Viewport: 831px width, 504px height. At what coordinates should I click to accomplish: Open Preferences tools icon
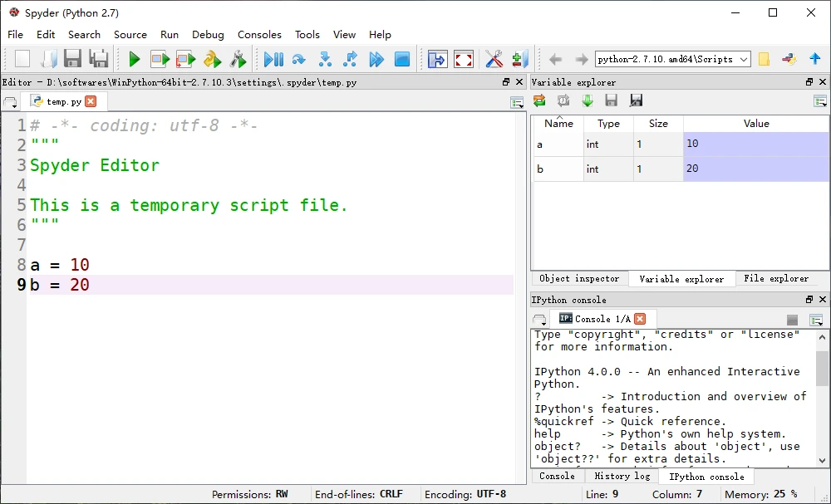[494, 59]
